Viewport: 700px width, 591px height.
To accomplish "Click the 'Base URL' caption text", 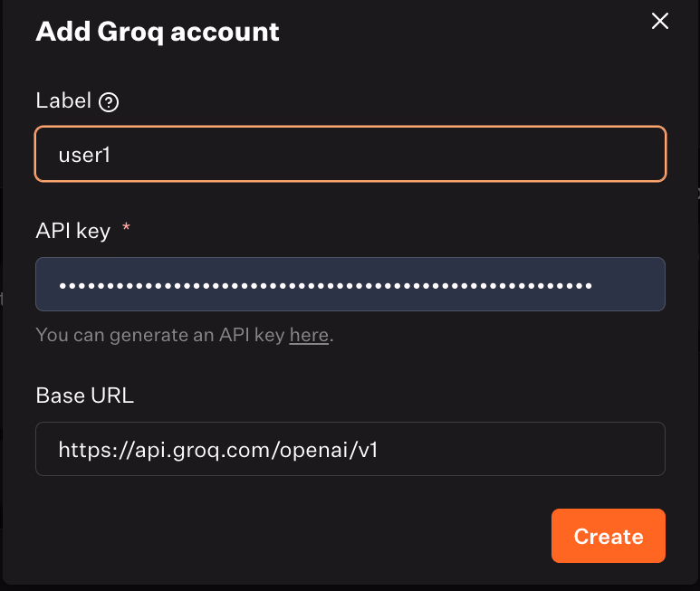I will (85, 396).
